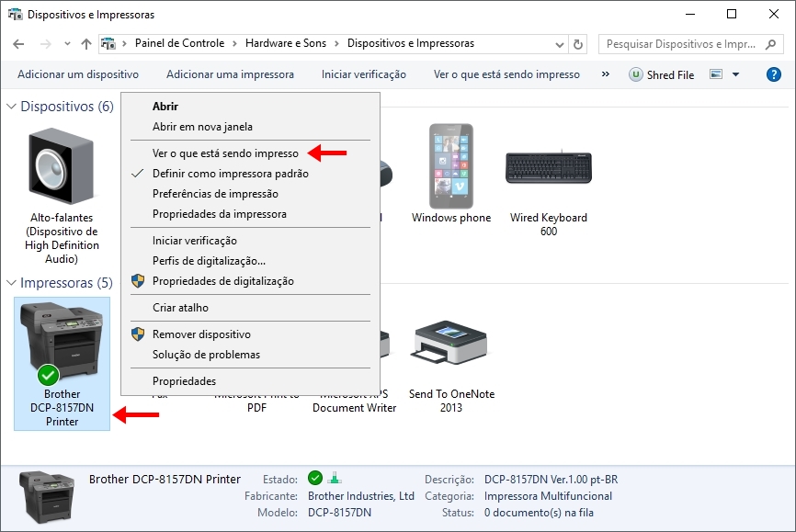Click the network status icon beside Estado
796x532 pixels.
(335, 478)
